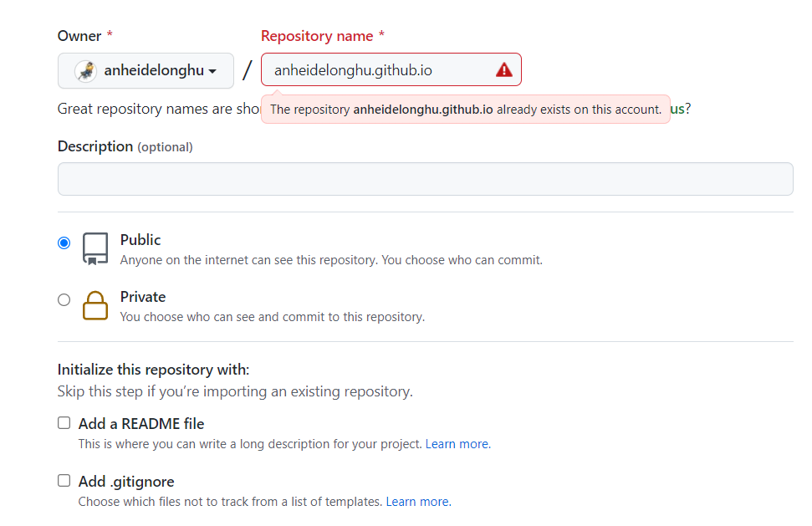Enable the Add a README file checkbox

64,423
